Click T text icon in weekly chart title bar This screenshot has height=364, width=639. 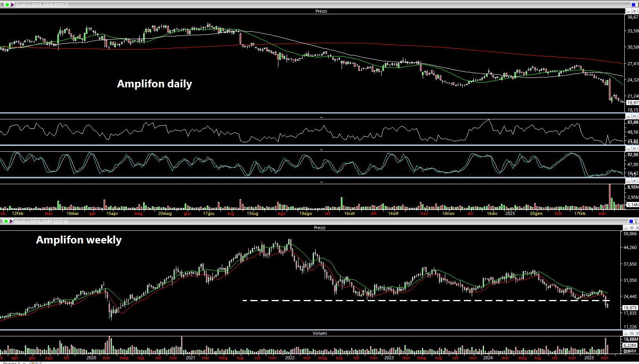(x=636, y=221)
